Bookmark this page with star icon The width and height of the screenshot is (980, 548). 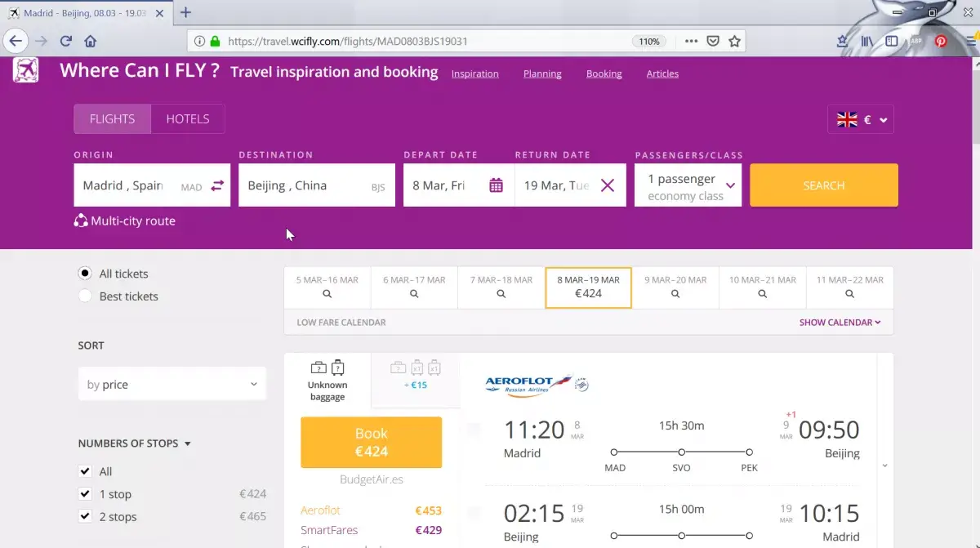pos(734,41)
